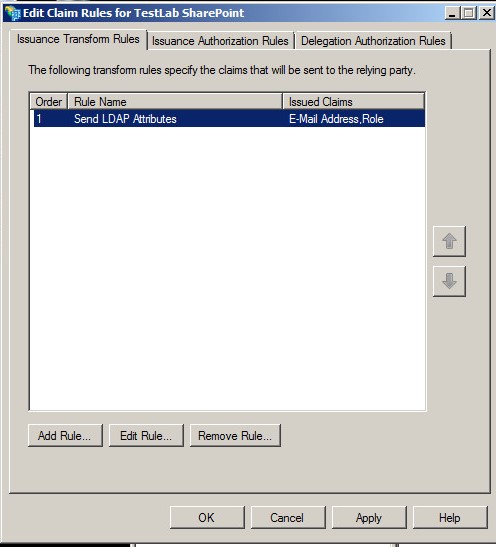This screenshot has height=547, width=496.
Task: Cancel the claim rules dialog
Action: [x=288, y=517]
